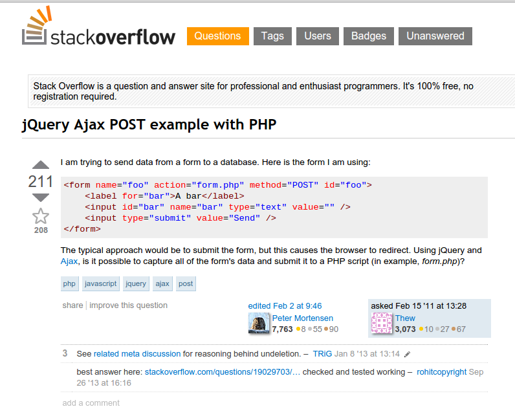
Task: Click the vote count 211
Action: click(x=40, y=181)
